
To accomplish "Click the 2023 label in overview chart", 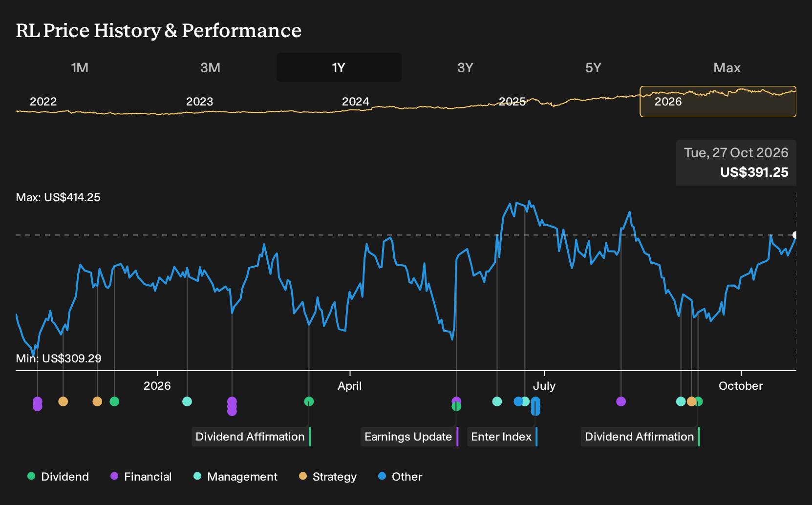I will click(199, 102).
